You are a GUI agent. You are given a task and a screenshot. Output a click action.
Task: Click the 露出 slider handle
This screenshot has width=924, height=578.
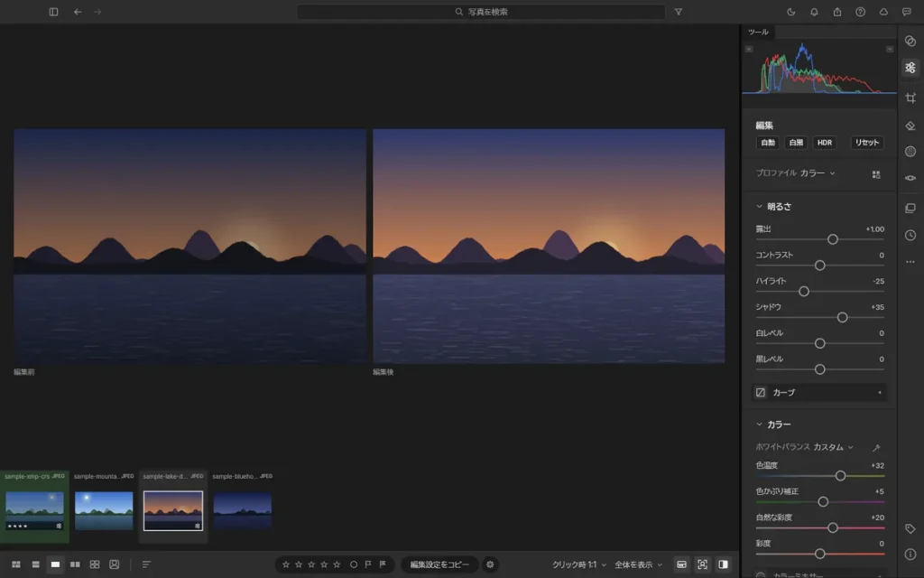pyautogui.click(x=833, y=239)
